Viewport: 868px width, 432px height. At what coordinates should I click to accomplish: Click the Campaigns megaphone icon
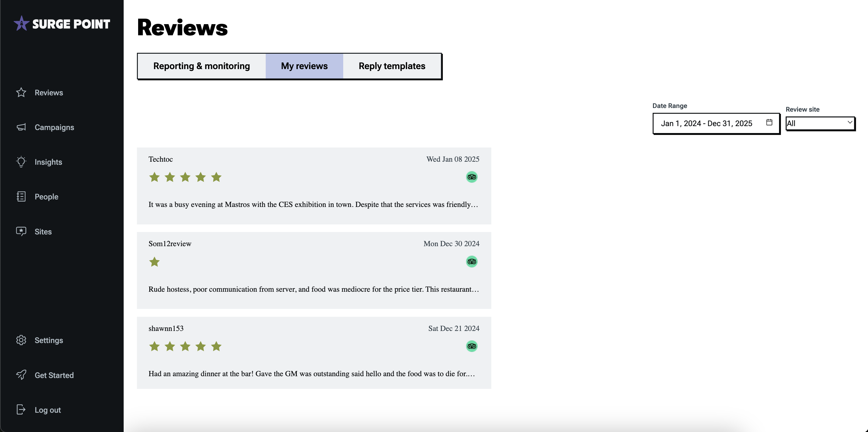click(21, 127)
